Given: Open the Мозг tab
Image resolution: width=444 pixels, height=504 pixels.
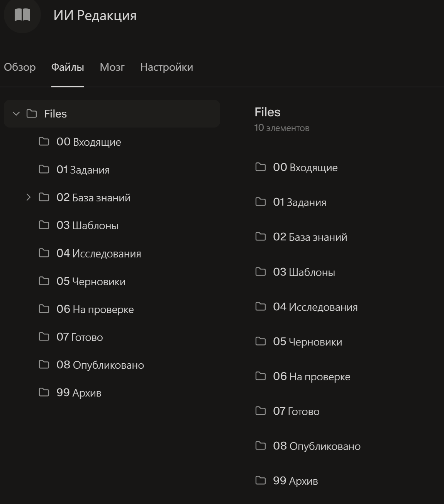Looking at the screenshot, I should 112,67.
